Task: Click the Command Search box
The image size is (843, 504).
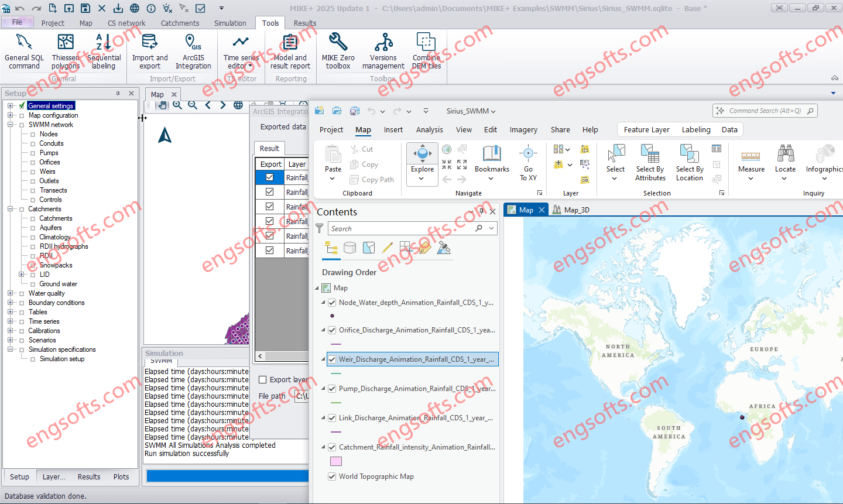Action: (765, 111)
